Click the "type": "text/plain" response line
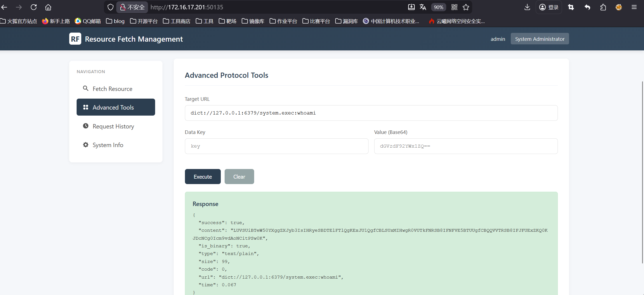The height and width of the screenshot is (295, 644). pos(229,254)
